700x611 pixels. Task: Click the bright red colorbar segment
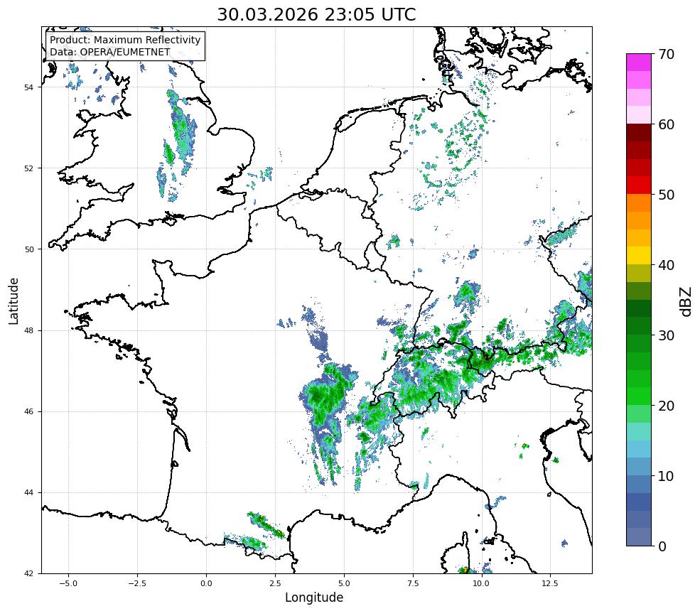(639, 185)
